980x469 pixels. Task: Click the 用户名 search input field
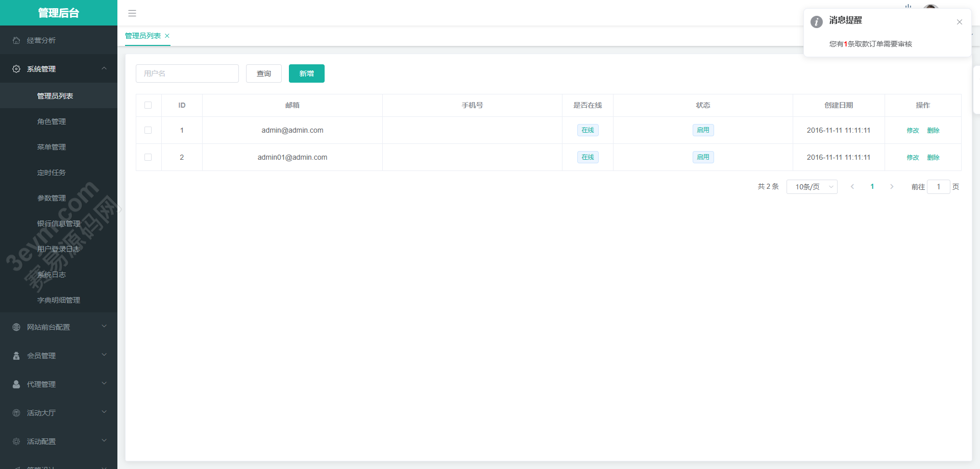pos(187,73)
